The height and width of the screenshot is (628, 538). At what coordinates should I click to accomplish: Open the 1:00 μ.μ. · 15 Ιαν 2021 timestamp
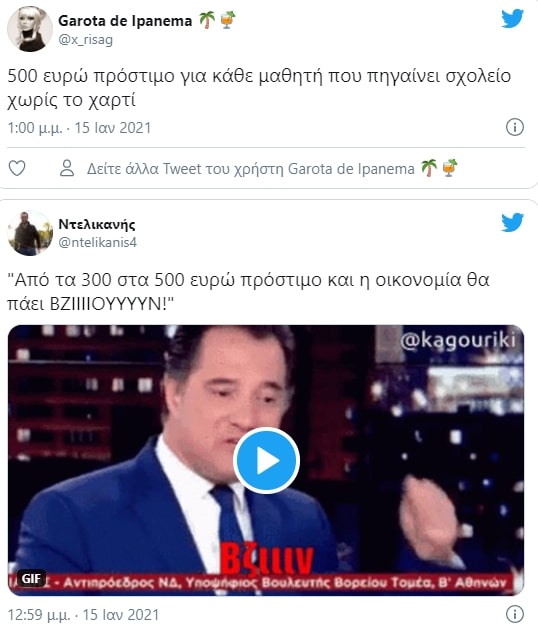pos(79,128)
